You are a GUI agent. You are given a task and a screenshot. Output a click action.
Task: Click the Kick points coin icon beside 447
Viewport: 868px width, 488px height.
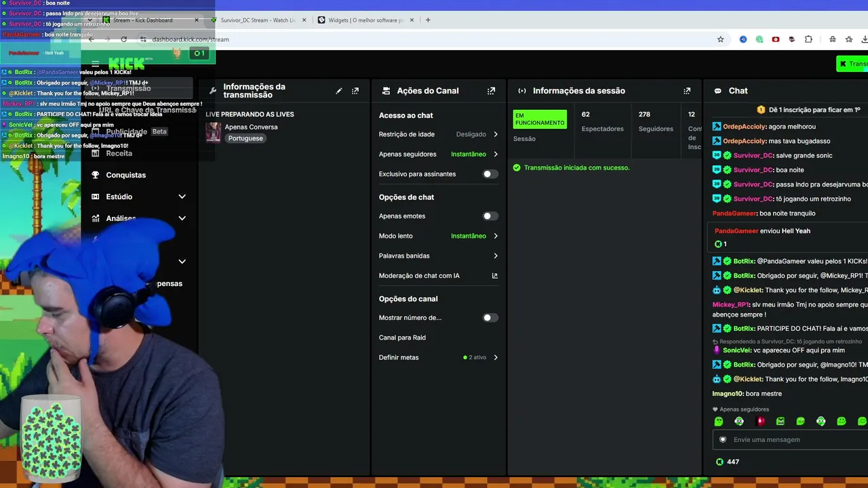(719, 462)
